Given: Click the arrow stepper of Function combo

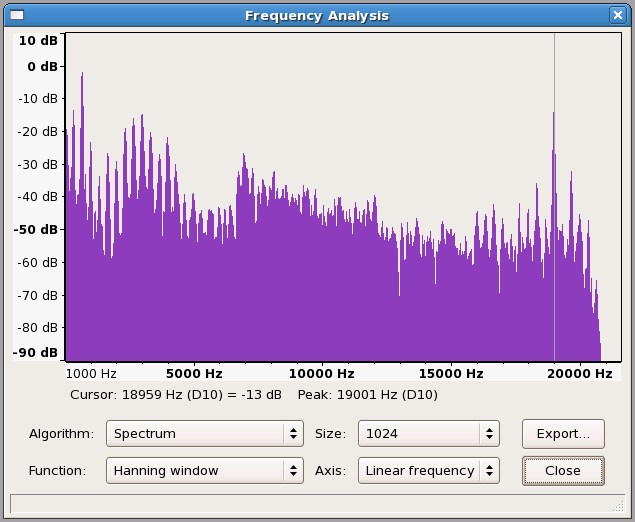Looking at the screenshot, I should coord(293,471).
